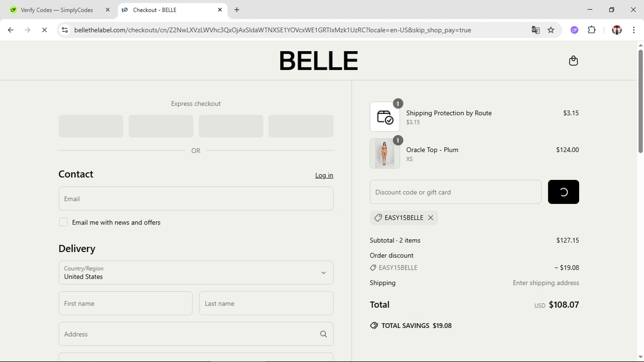Click the browser forward arrow

pos(27,30)
